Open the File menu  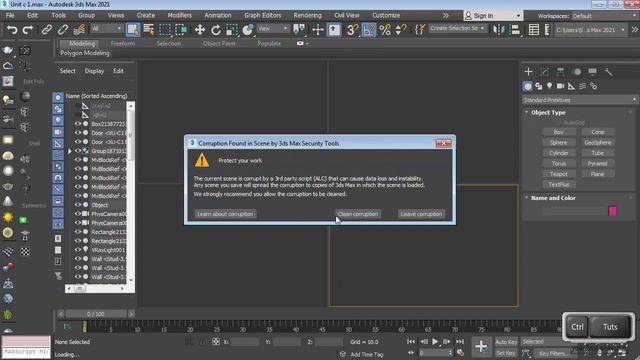pyautogui.click(x=10, y=15)
